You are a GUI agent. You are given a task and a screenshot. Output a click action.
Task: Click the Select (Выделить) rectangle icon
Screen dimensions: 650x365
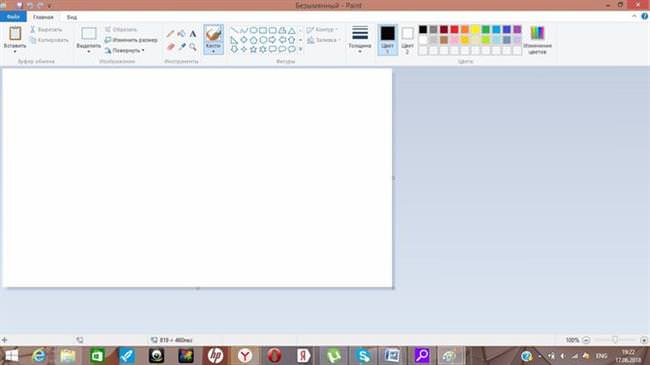(x=89, y=34)
